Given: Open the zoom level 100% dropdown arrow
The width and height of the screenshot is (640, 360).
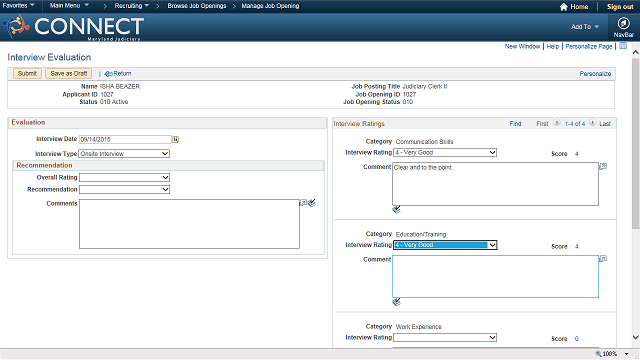Looking at the screenshot, I should coord(627,354).
